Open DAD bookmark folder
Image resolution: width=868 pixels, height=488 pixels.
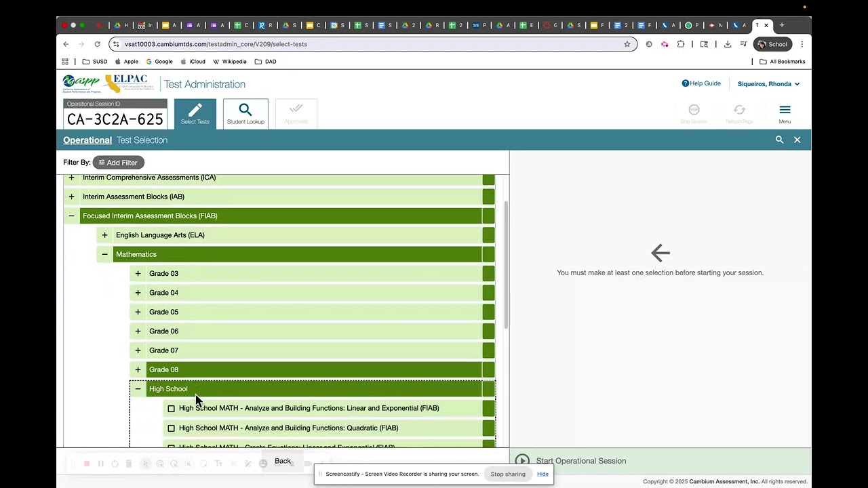pyautogui.click(x=265, y=61)
